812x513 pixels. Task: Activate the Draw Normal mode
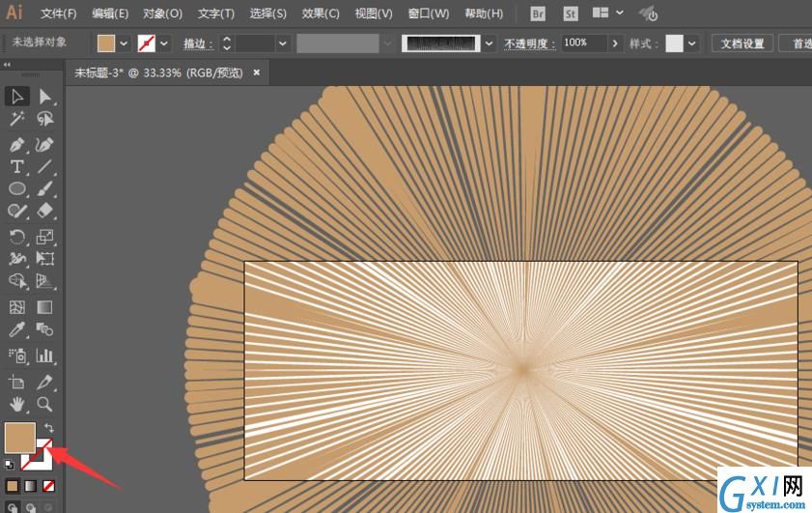[13, 508]
